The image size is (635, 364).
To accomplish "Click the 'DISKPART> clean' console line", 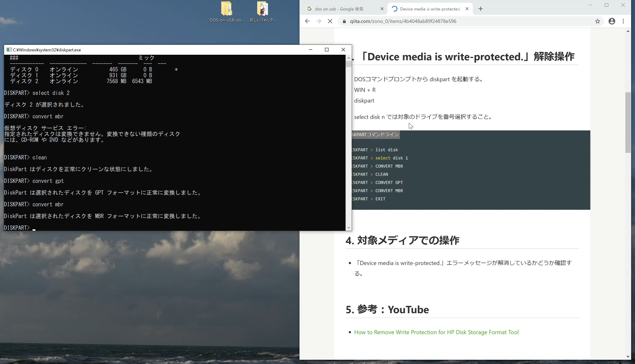I will (25, 157).
